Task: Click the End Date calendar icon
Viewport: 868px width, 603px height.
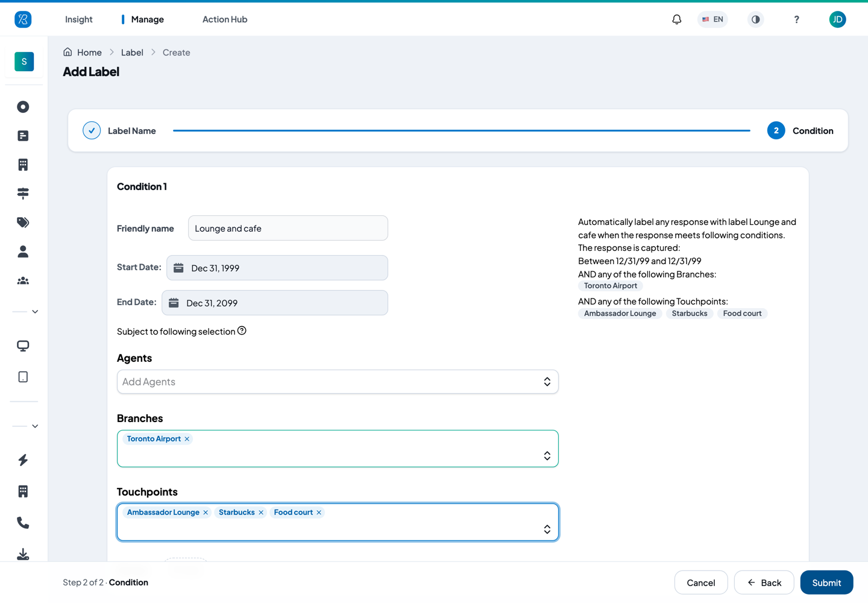Action: coord(174,303)
